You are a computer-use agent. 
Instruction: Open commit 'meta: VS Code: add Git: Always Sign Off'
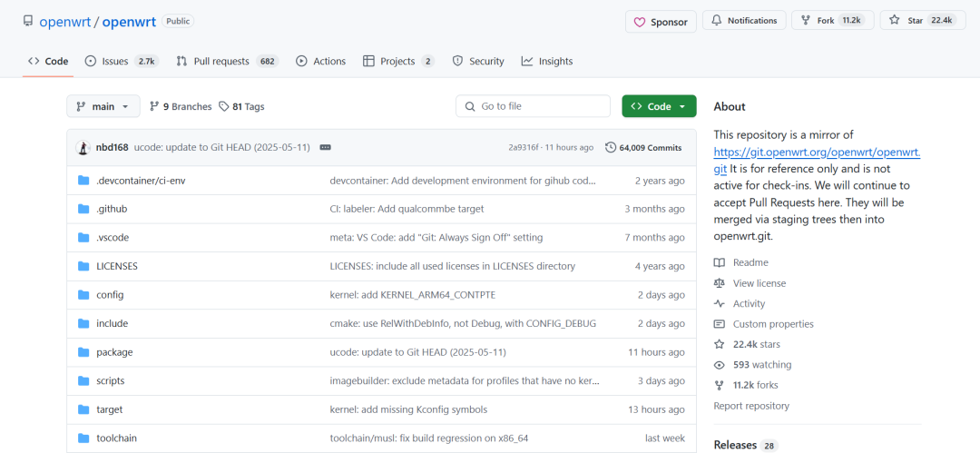click(x=436, y=238)
